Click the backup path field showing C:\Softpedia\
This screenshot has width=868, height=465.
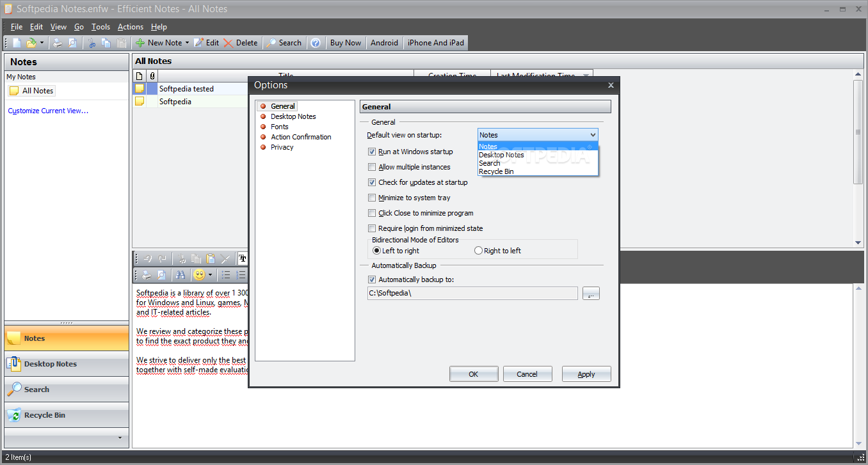(x=472, y=294)
